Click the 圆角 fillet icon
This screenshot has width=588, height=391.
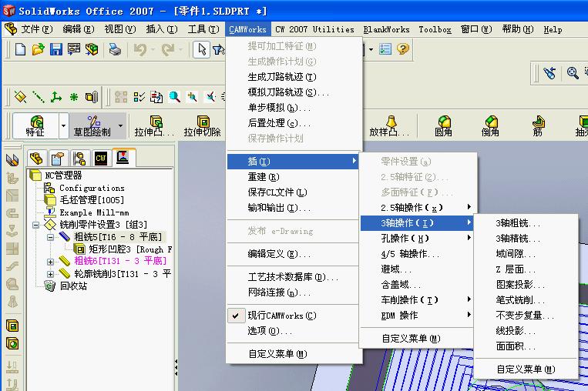(x=444, y=125)
